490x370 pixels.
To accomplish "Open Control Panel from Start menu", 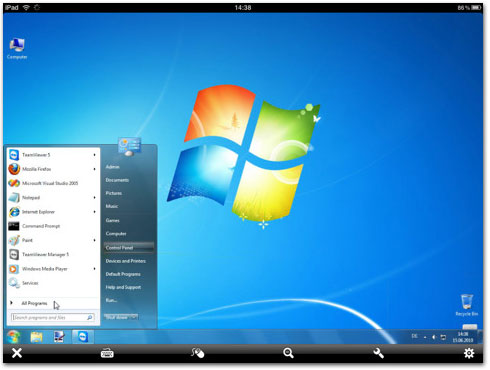I will (x=129, y=248).
